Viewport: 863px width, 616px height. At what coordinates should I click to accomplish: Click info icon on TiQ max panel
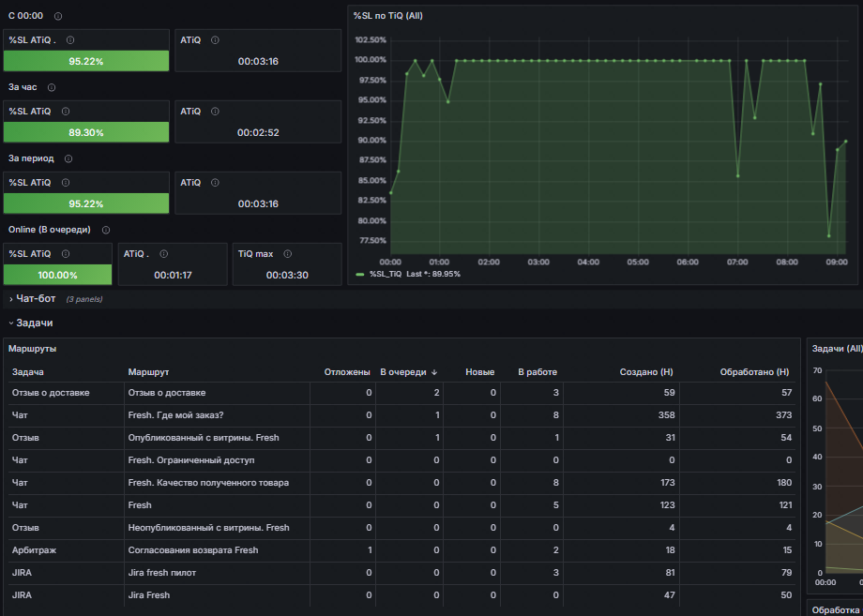287,254
